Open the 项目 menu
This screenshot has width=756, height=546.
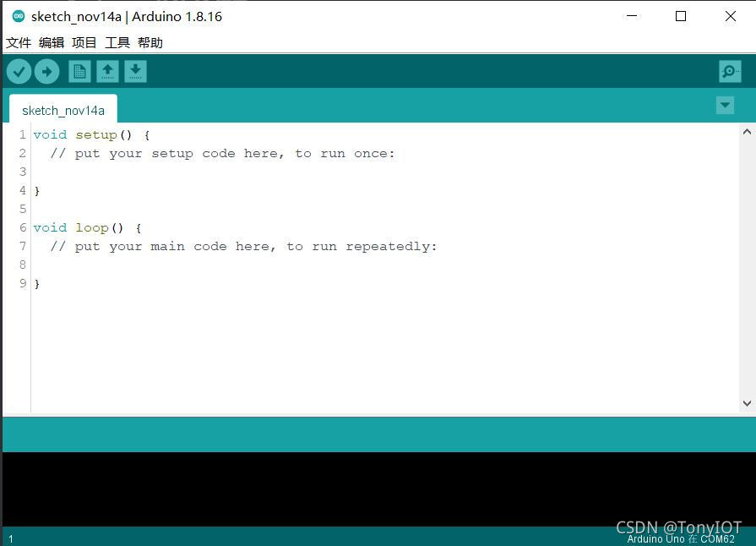(x=84, y=43)
